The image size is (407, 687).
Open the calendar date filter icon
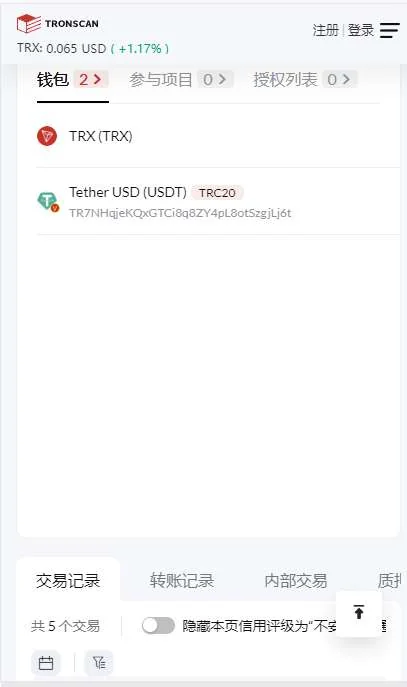coord(46,663)
